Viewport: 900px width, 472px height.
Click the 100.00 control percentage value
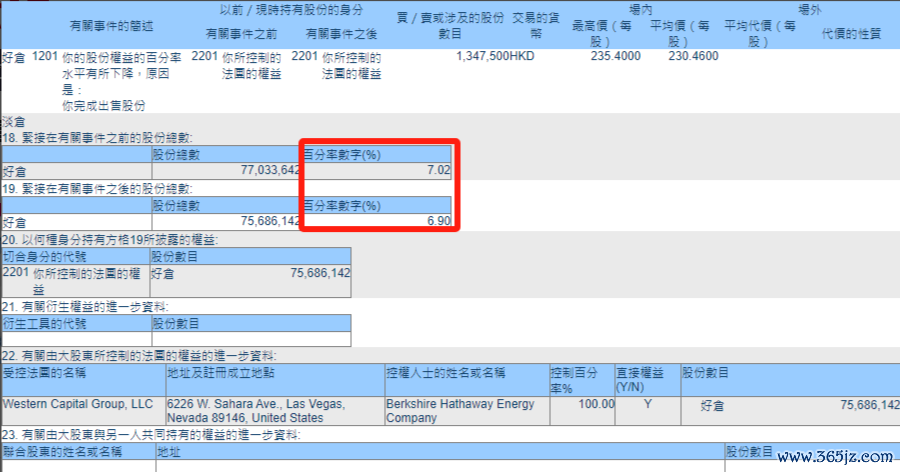click(595, 403)
